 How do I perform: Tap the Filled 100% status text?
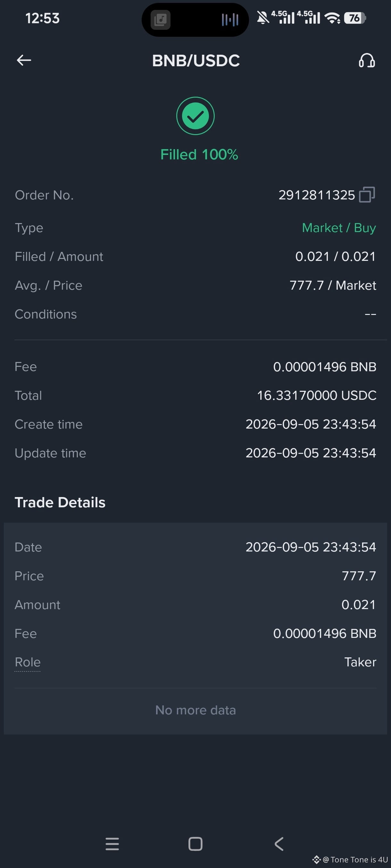(x=199, y=155)
